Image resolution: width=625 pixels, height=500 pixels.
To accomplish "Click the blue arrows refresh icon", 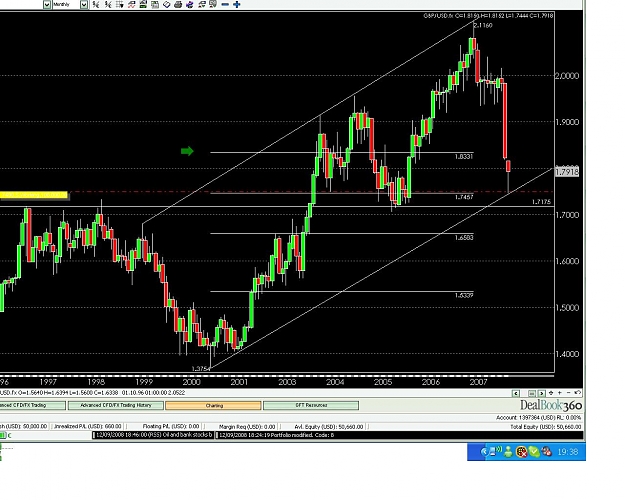I will point(190,4).
